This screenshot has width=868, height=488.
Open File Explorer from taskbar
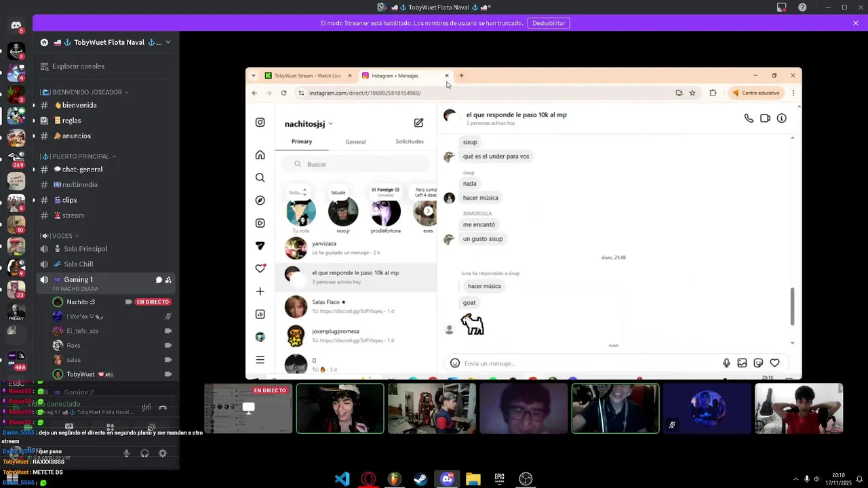point(473,479)
